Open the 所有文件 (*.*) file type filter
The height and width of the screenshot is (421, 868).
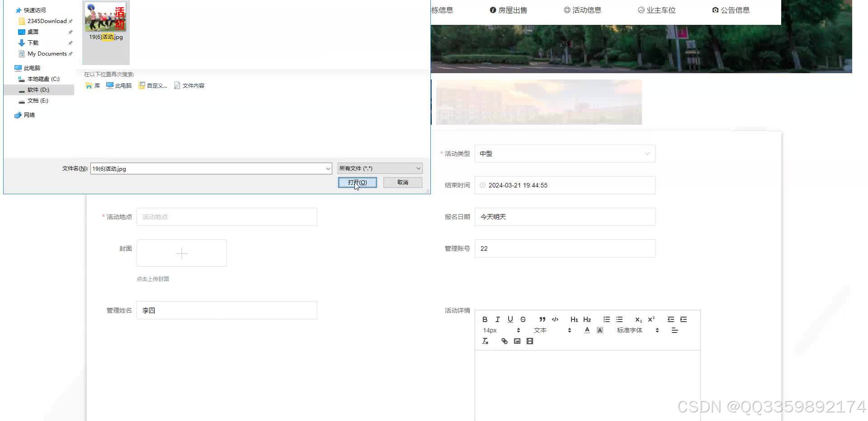(380, 168)
